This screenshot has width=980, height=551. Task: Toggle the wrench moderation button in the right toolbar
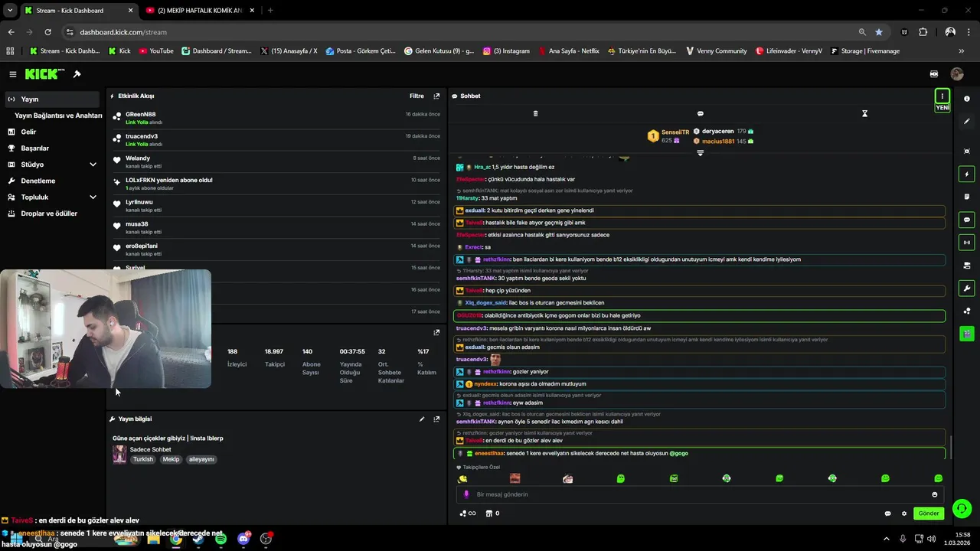click(x=967, y=289)
